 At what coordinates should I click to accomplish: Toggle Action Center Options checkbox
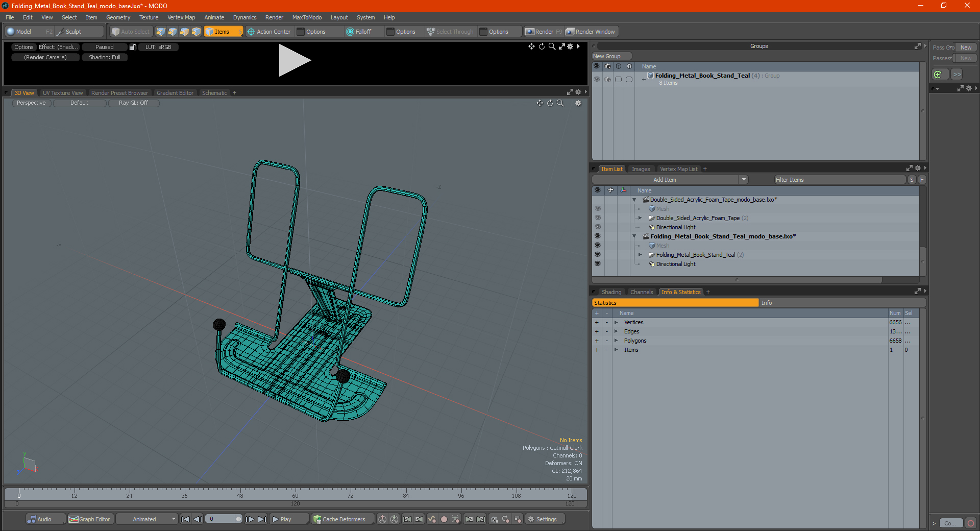(x=301, y=32)
